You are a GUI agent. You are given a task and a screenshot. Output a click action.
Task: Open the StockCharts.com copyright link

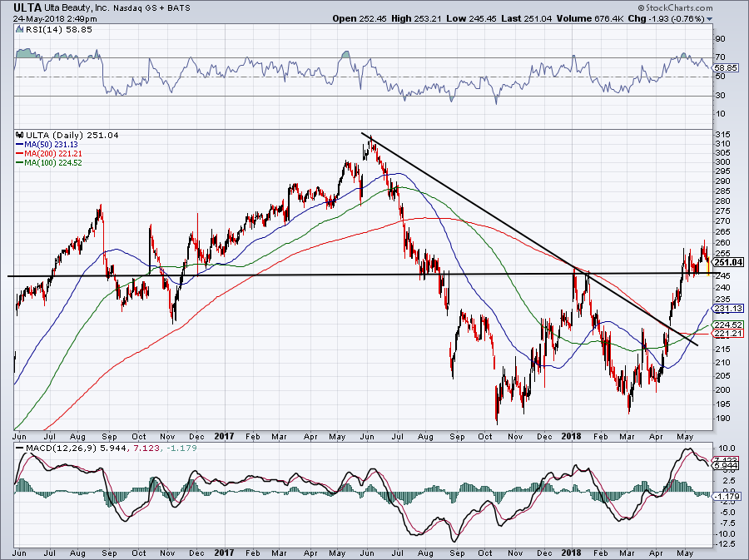point(675,7)
